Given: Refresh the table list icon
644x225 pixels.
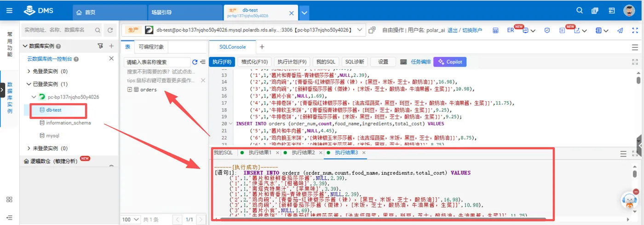Looking at the screenshot, I should [195, 62].
